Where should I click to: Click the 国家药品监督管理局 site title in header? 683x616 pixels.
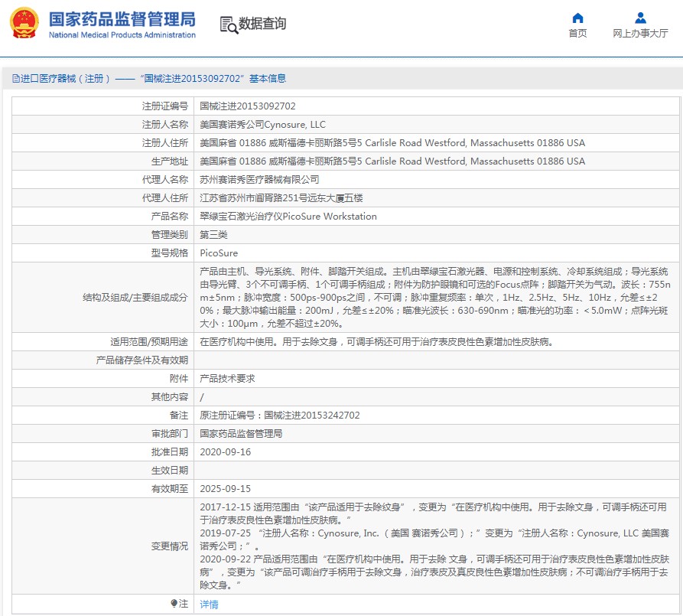pos(122,19)
